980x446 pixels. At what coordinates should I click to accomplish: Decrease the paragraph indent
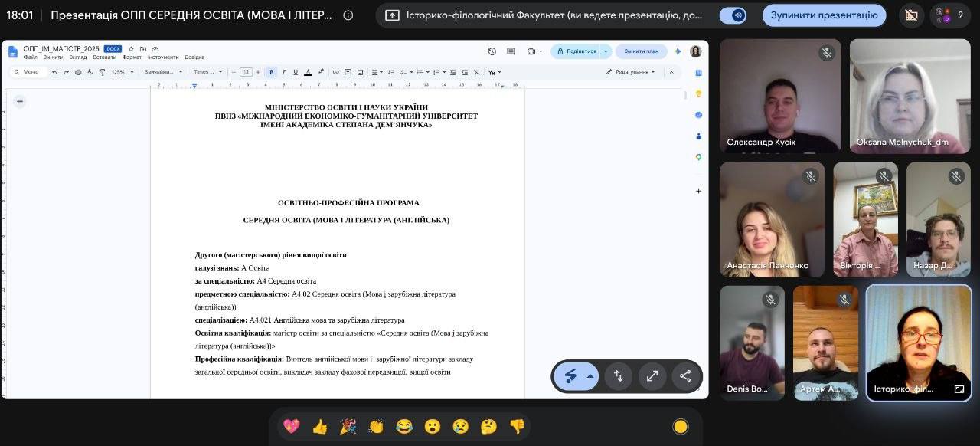452,72
